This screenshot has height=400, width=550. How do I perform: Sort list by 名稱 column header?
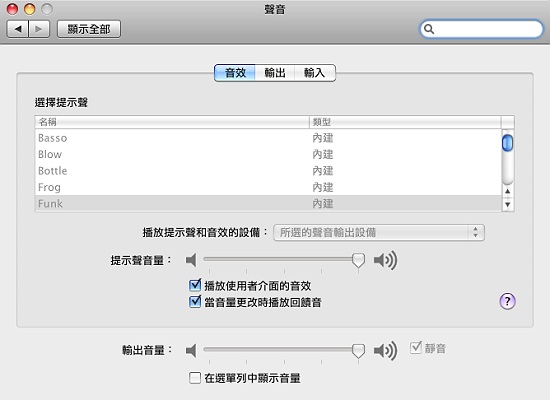[172, 122]
